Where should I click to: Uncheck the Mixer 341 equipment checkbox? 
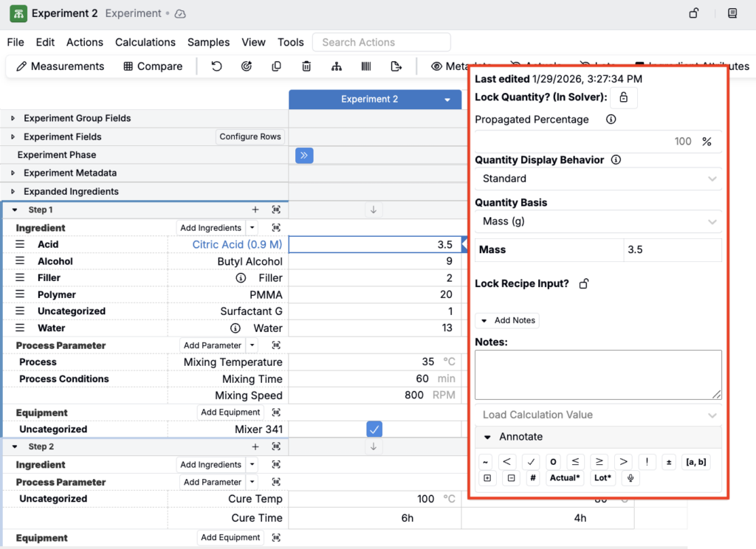coord(374,429)
